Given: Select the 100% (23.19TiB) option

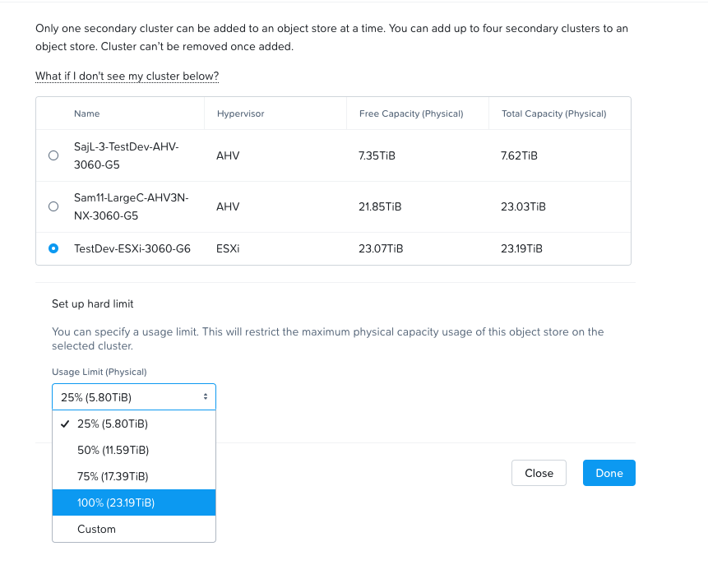Looking at the screenshot, I should coord(116,502).
